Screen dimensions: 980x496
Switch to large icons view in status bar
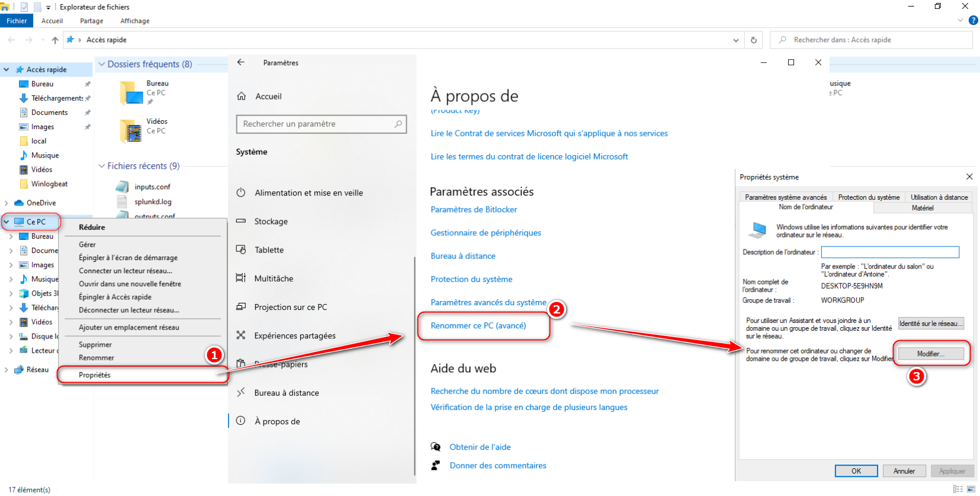pyautogui.click(x=971, y=489)
